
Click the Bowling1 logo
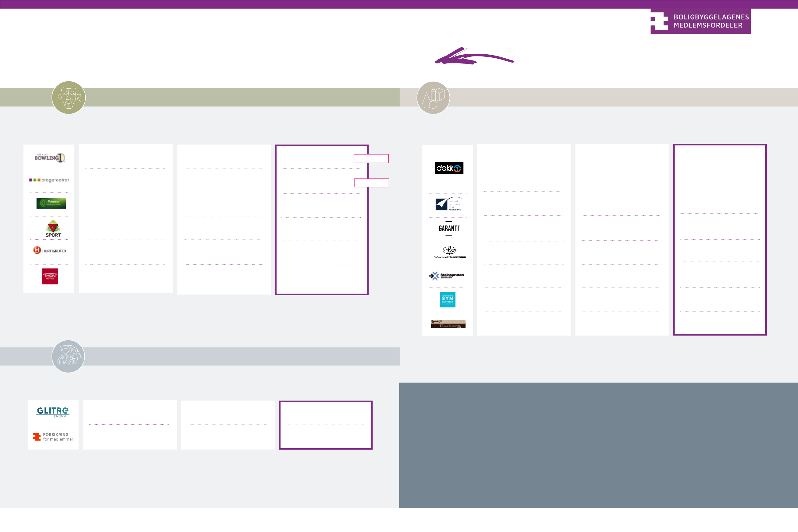point(49,157)
